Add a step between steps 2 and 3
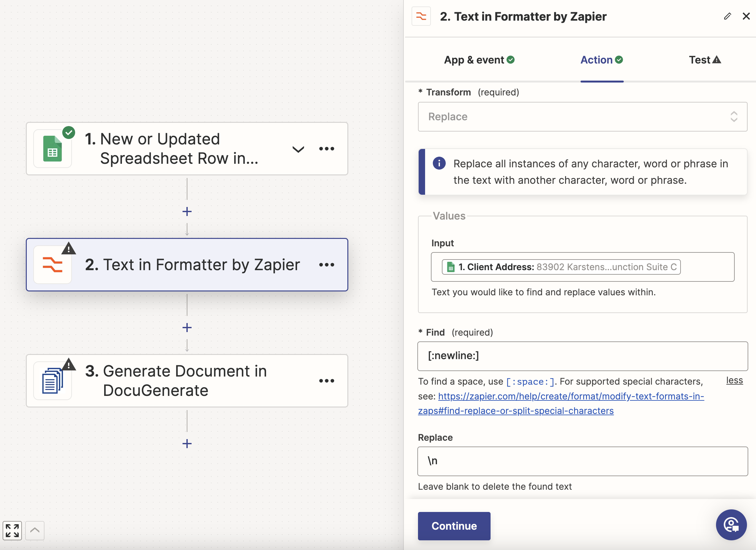Screen dimensions: 756x550 pyautogui.click(x=187, y=328)
